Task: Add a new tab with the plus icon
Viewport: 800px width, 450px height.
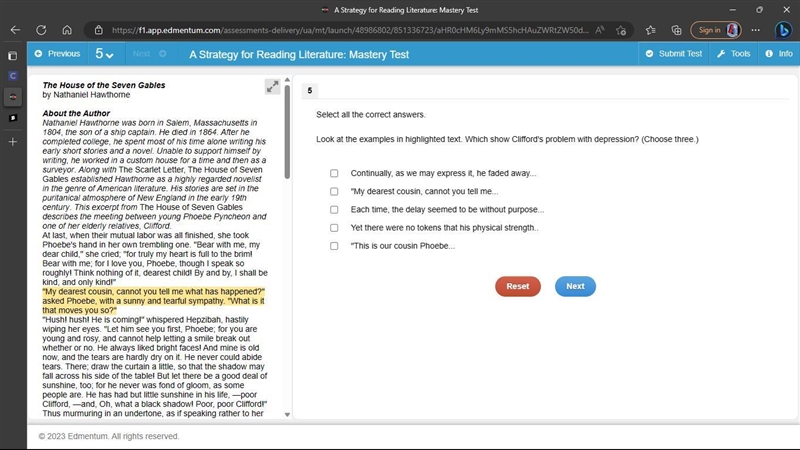Action: 13,142
